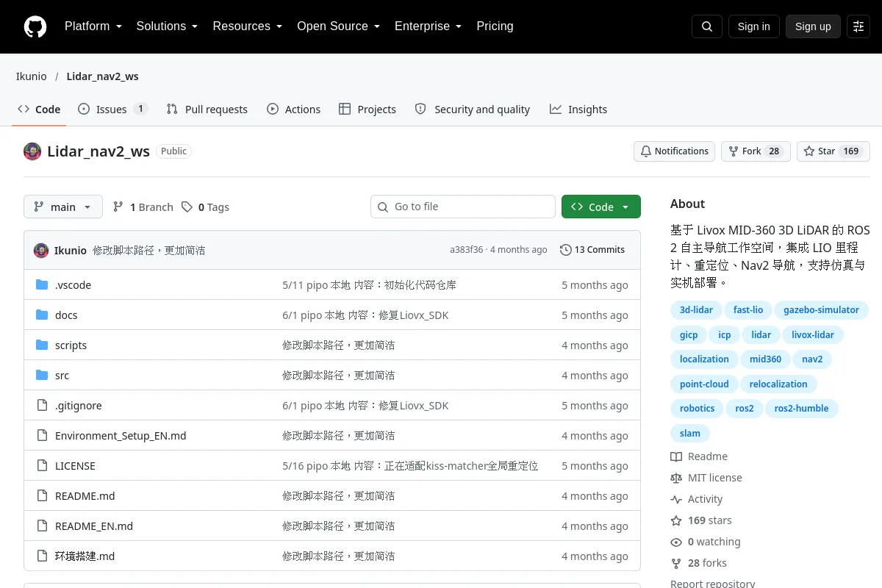
Task: Open the Pricing link
Action: [495, 26]
